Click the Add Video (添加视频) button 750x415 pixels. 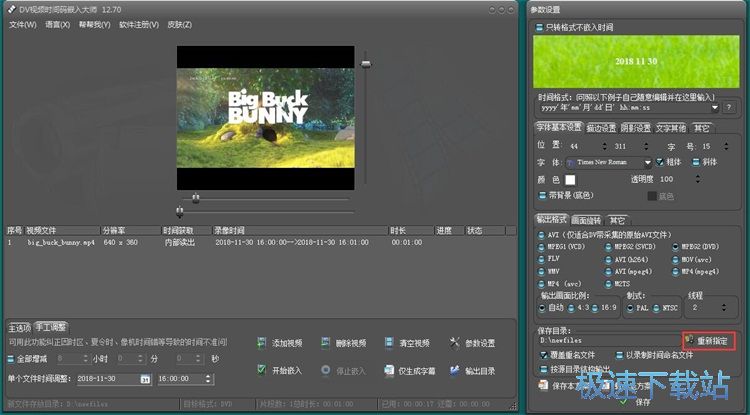tap(280, 343)
